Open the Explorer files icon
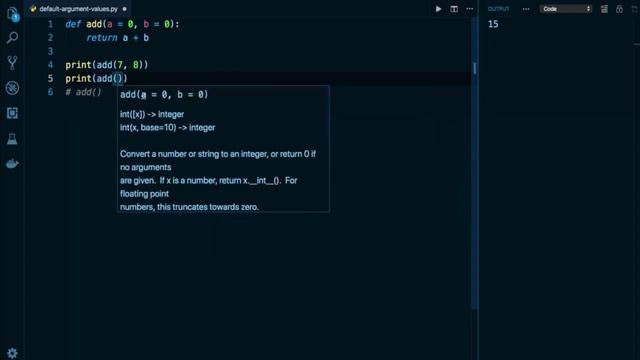Image resolution: width=640 pixels, height=360 pixels. coord(12,14)
